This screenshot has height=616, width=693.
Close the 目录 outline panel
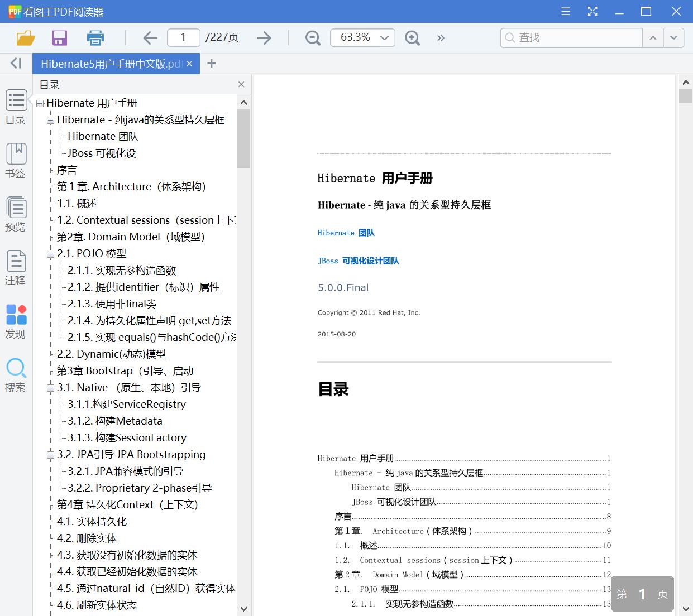241,84
